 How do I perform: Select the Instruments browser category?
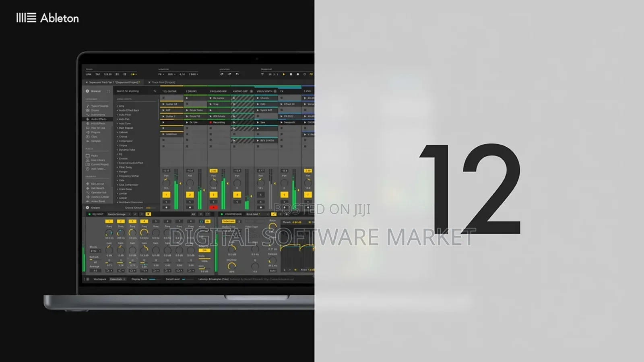96,115
